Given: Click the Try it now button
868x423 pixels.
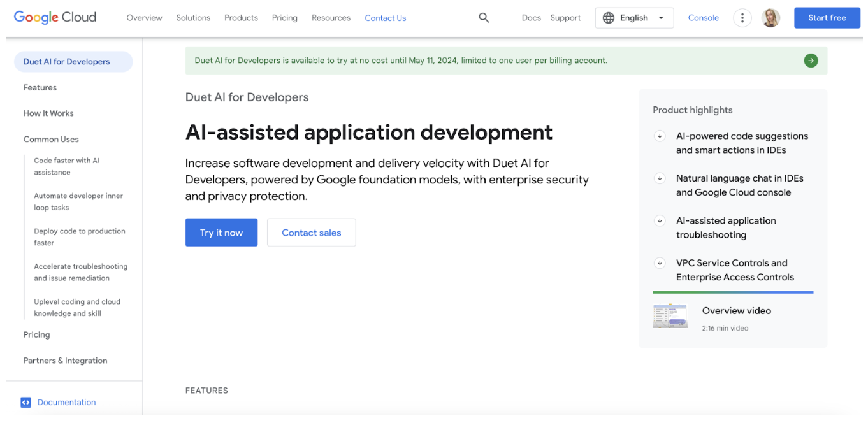Looking at the screenshot, I should tap(221, 232).
